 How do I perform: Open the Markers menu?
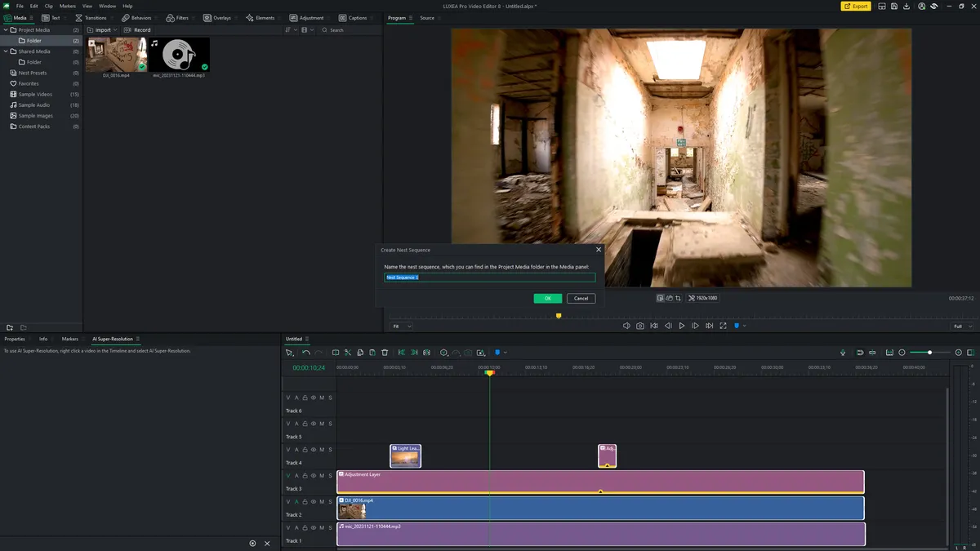click(x=67, y=6)
